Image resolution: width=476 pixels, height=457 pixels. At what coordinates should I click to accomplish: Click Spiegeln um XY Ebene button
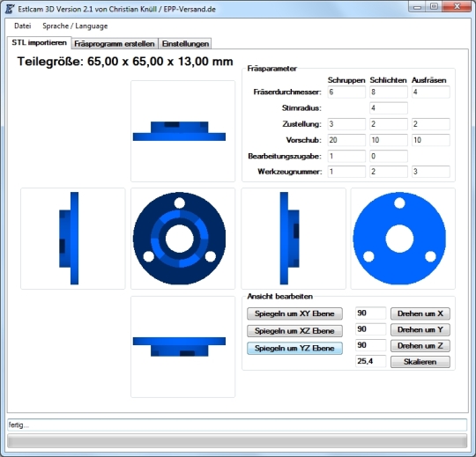pyautogui.click(x=294, y=313)
